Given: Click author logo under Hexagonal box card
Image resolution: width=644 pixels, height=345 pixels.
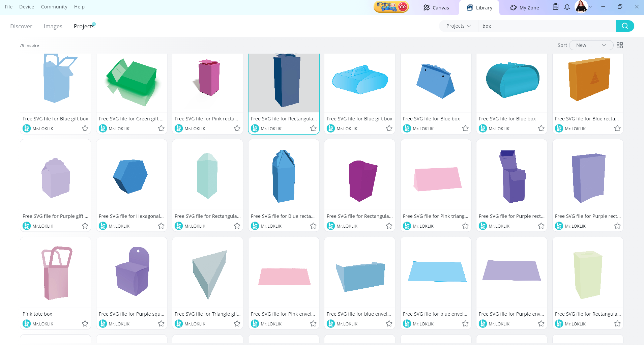Looking at the screenshot, I should [103, 226].
